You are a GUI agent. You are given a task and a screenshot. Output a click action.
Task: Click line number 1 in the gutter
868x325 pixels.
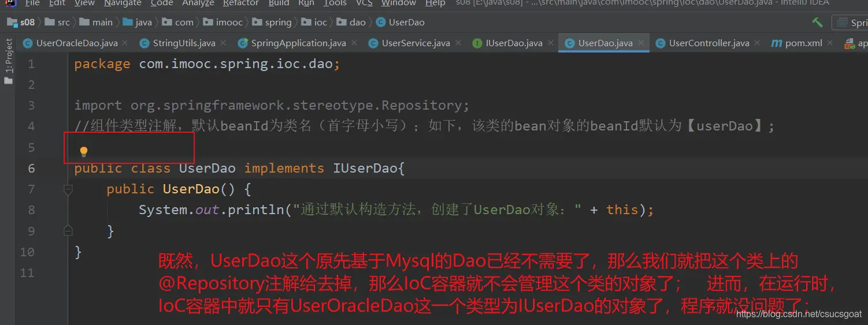(x=31, y=63)
